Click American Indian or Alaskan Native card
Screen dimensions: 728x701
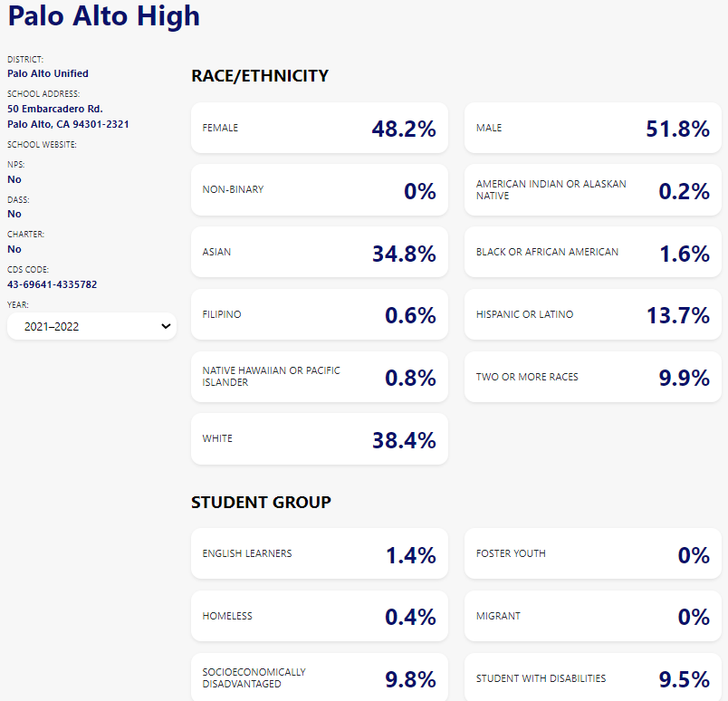coord(592,190)
